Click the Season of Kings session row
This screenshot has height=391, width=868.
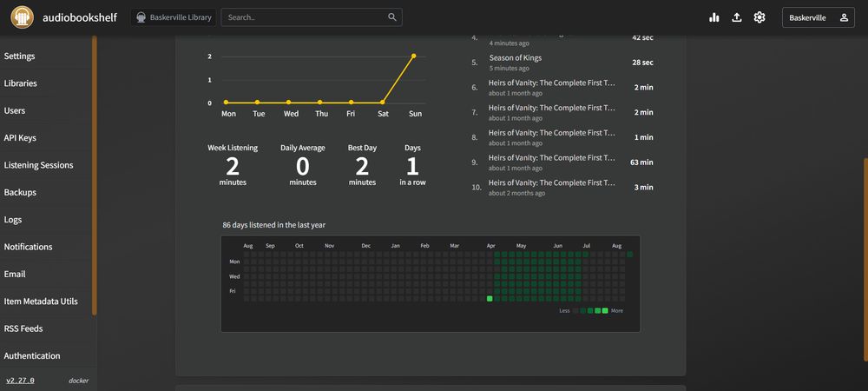[562, 63]
